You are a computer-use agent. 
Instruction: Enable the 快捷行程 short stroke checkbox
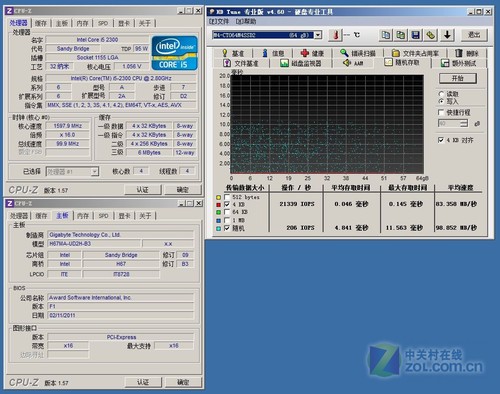tap(441, 112)
